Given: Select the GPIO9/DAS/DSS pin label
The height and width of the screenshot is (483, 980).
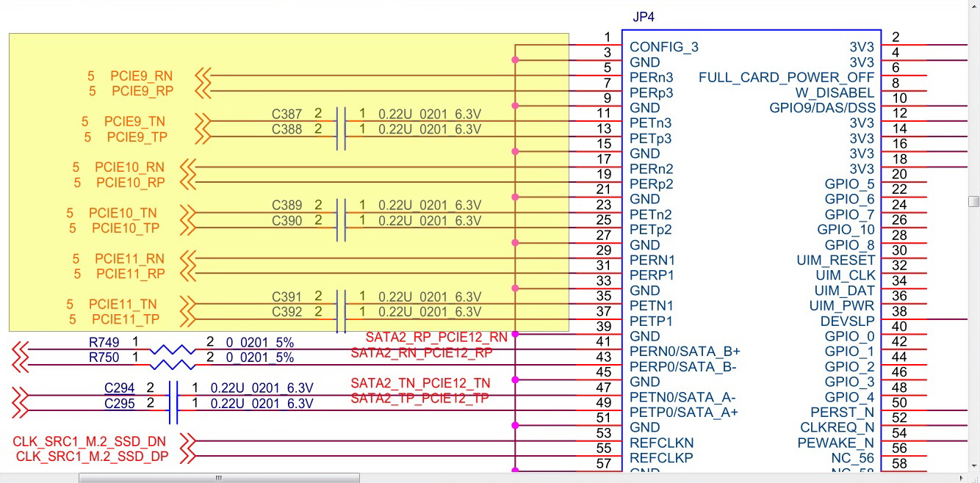Looking at the screenshot, I should click(823, 107).
